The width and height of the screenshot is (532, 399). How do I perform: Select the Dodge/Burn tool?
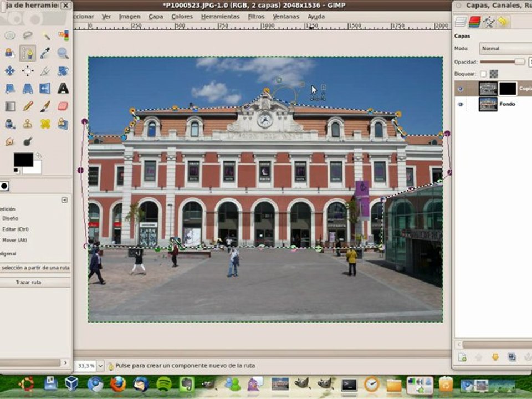(28, 141)
